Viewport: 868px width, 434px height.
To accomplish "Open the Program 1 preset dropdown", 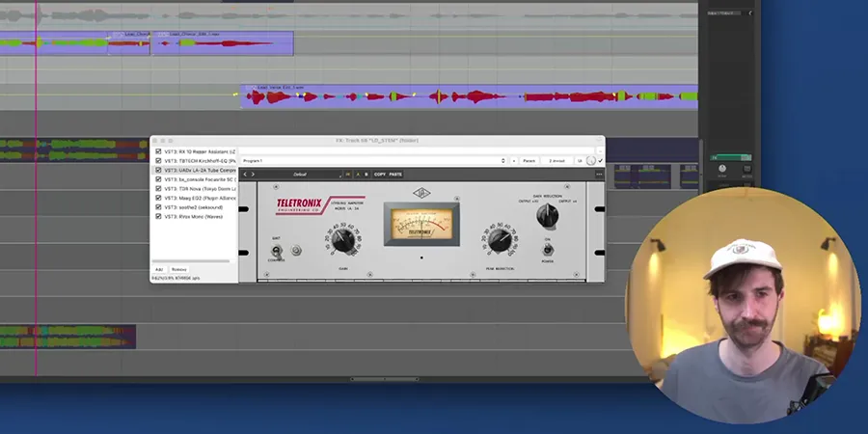I will coord(373,160).
